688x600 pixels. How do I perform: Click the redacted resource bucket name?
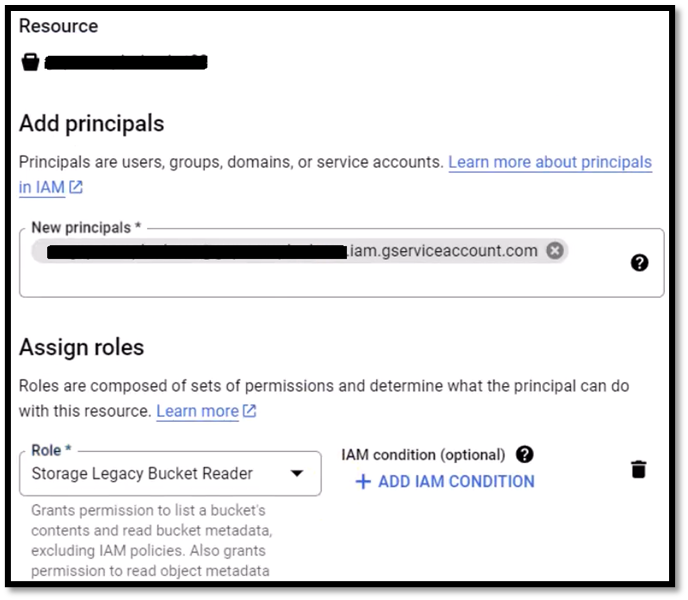click(126, 62)
